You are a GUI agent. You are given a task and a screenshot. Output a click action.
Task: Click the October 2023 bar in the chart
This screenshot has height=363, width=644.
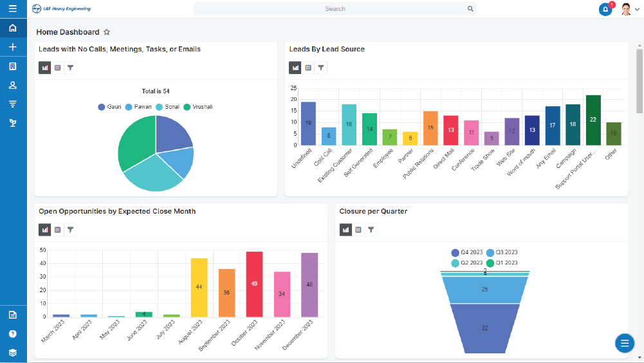pyautogui.click(x=255, y=284)
